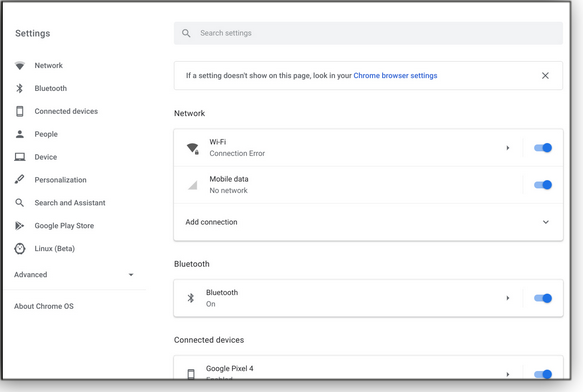583x392 pixels.
Task: Click the Bluetooth On status text
Action: (210, 304)
